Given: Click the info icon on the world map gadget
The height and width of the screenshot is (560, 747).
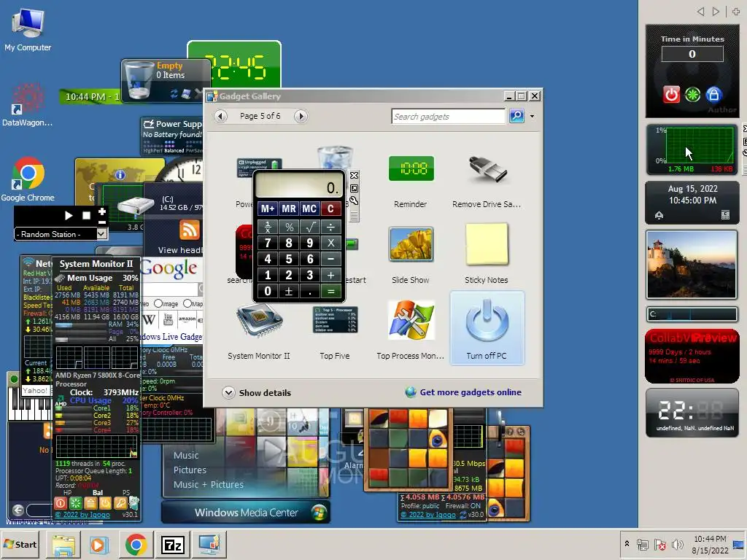Looking at the screenshot, I should (x=120, y=175).
